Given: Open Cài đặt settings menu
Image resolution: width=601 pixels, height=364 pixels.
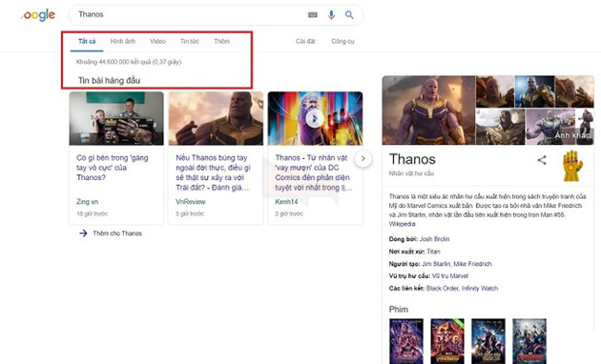Looking at the screenshot, I should [x=305, y=41].
